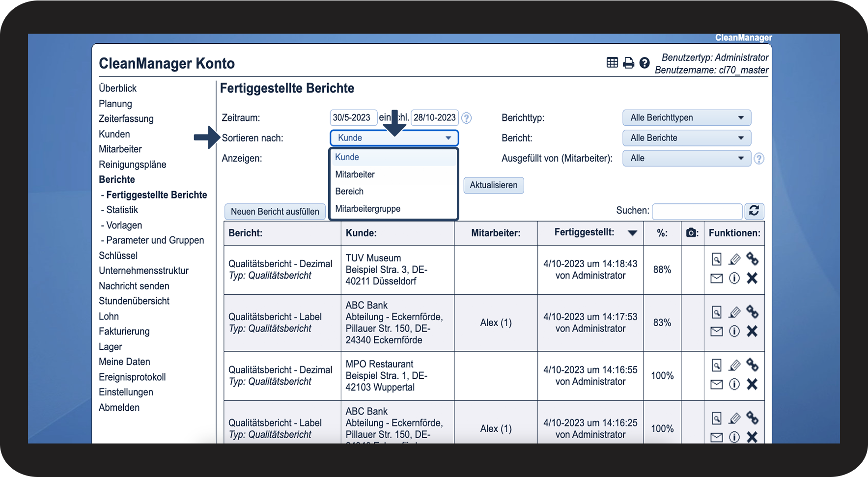Info icon for MPO Restaurant row
The width and height of the screenshot is (868, 477).
tap(734, 384)
